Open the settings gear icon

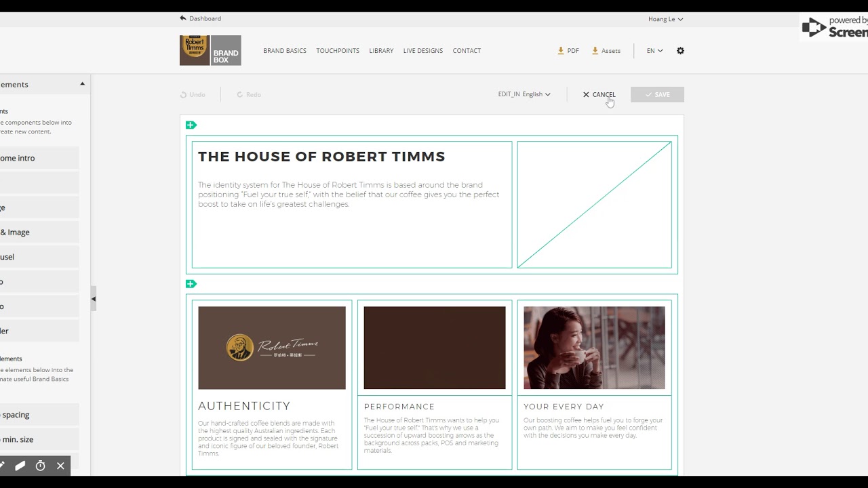pos(680,51)
